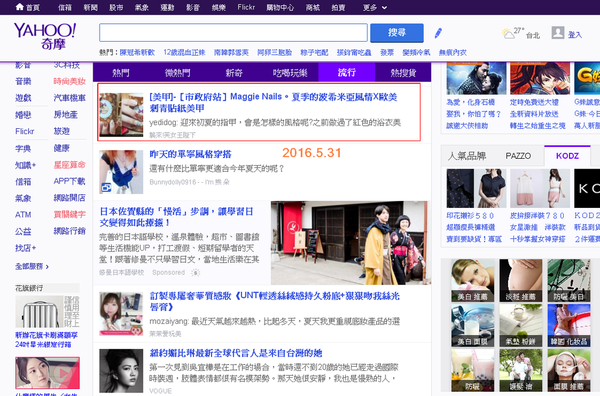Viewport: 600px width, 396px height.
Task: Switch to the 新奇 tab
Action: point(234,72)
